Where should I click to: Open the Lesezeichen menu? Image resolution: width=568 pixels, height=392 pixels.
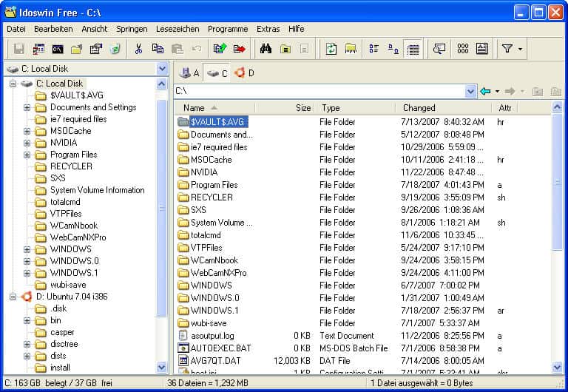pyautogui.click(x=177, y=29)
